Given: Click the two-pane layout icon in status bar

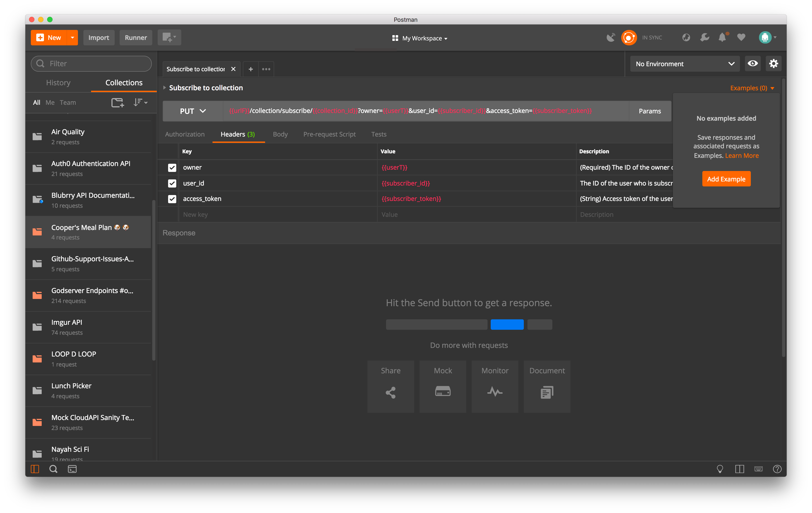Looking at the screenshot, I should pos(739,469).
